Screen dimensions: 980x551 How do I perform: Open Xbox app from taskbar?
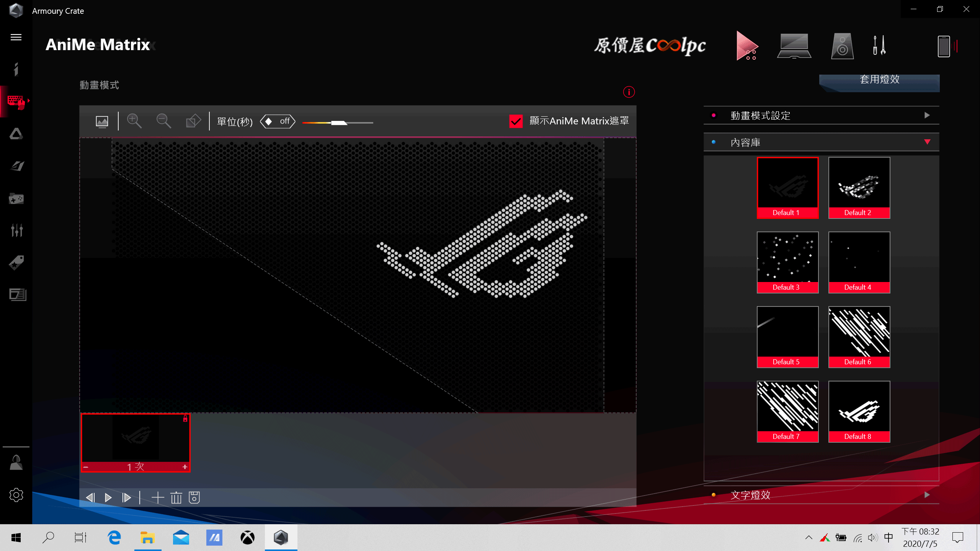pos(247,538)
